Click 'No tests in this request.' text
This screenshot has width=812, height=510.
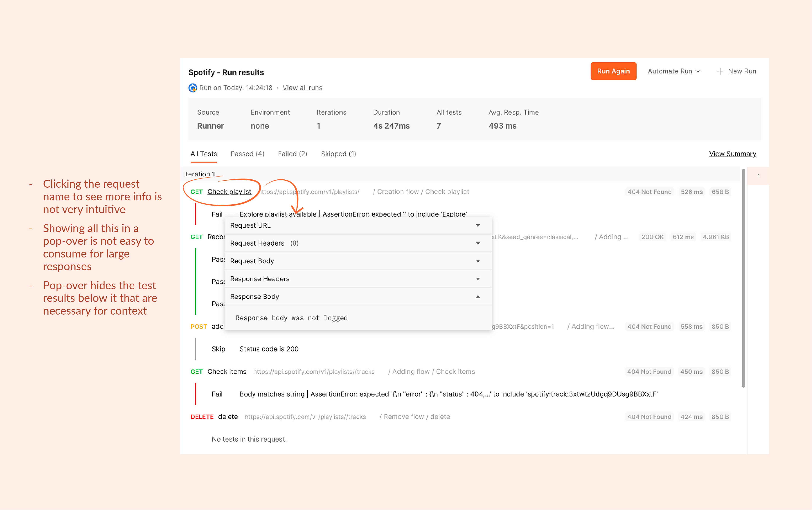point(249,439)
